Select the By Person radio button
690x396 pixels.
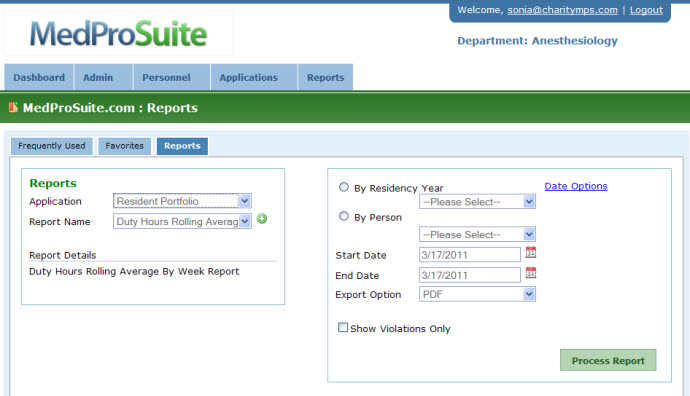344,216
